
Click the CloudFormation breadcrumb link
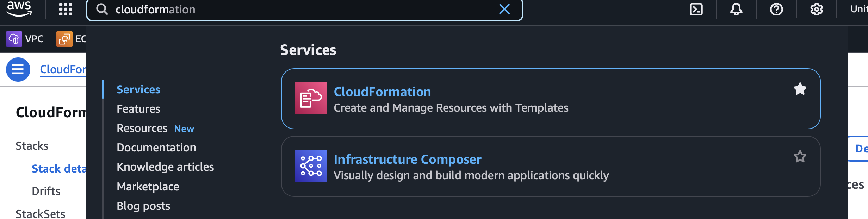63,69
